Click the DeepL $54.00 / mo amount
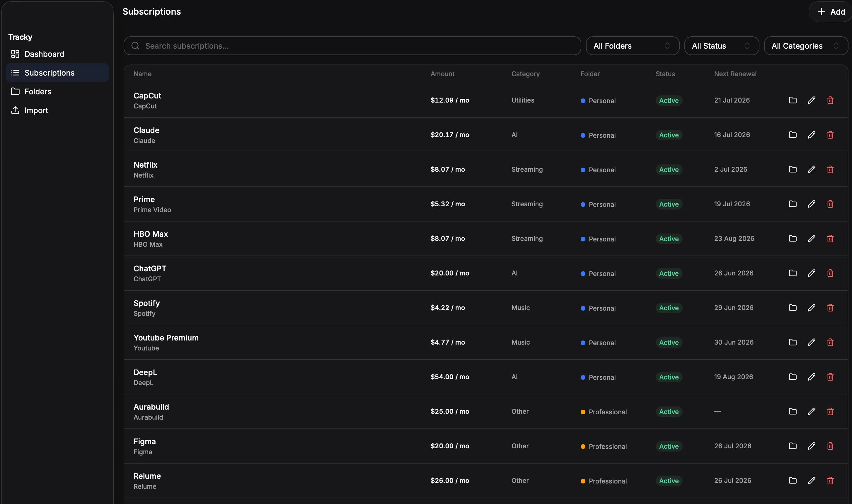The width and height of the screenshot is (852, 504). pos(450,377)
